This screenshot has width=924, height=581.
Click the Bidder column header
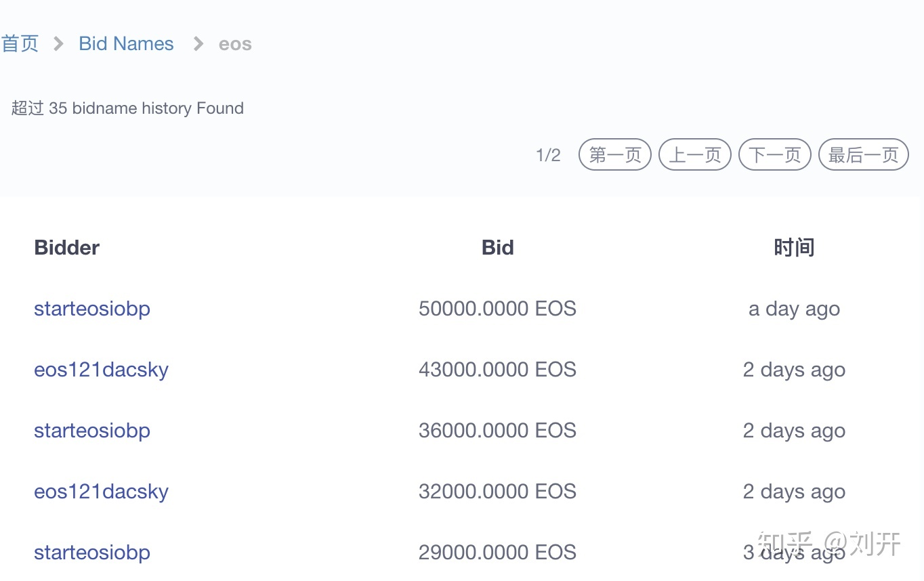click(x=66, y=248)
